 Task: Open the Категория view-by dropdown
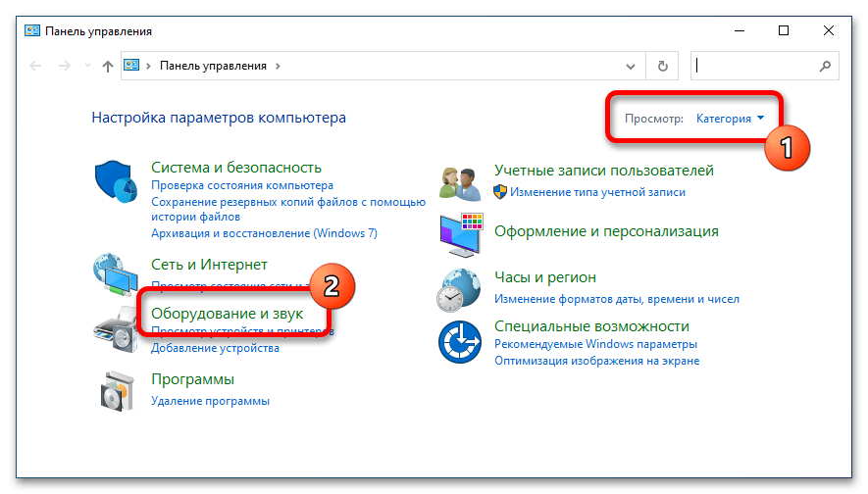[x=730, y=119]
